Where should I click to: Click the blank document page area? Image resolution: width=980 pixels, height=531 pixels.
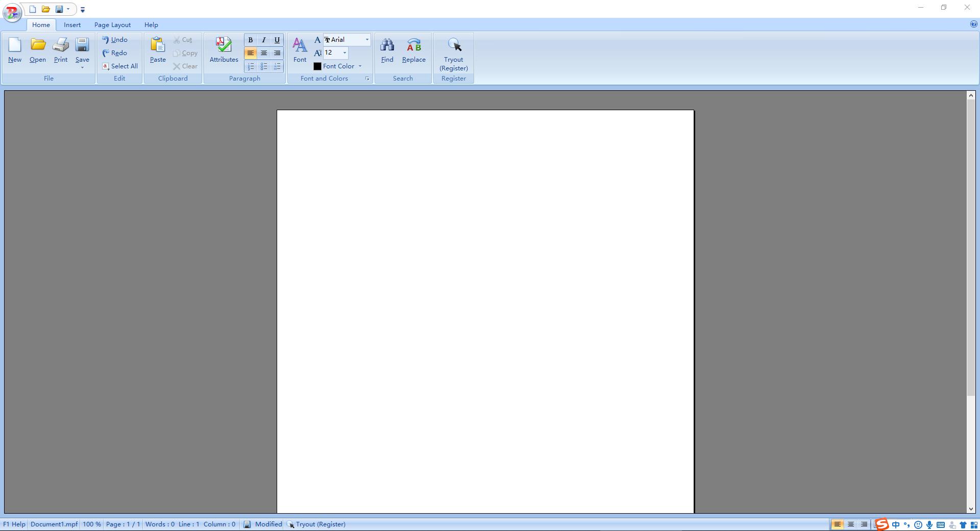(x=485, y=306)
